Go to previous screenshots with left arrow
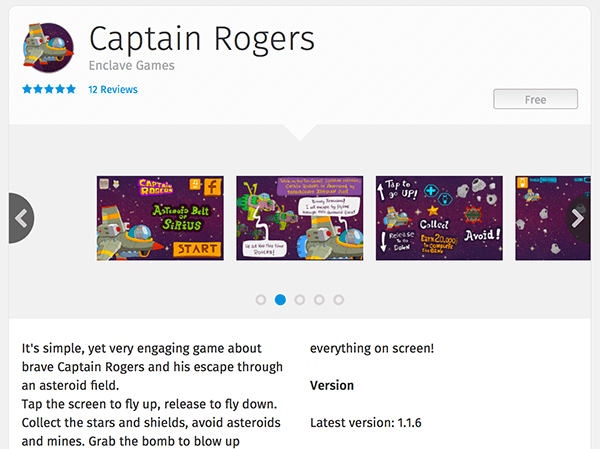Screen dimensions: 600x449 (x=21, y=218)
